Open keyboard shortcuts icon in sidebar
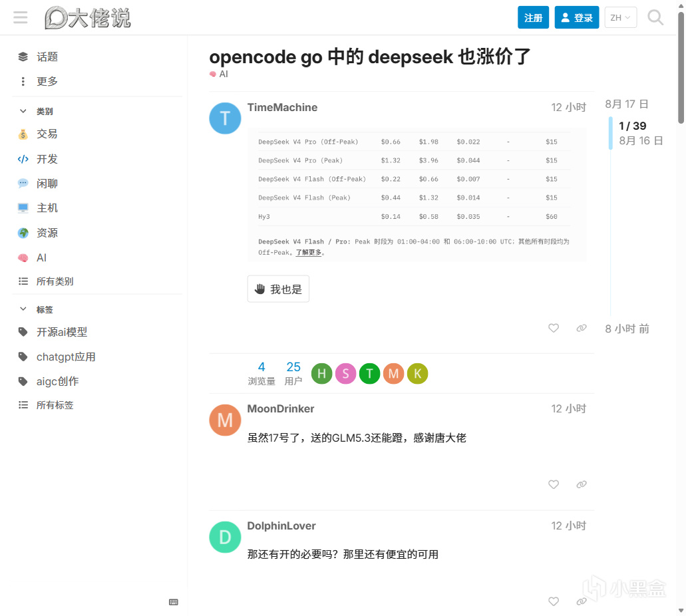 pyautogui.click(x=173, y=602)
